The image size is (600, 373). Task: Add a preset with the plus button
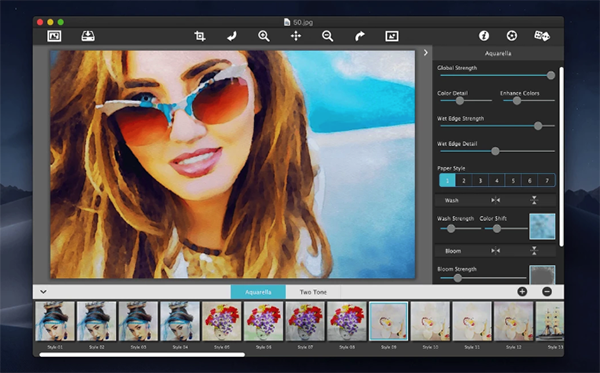[x=522, y=292]
